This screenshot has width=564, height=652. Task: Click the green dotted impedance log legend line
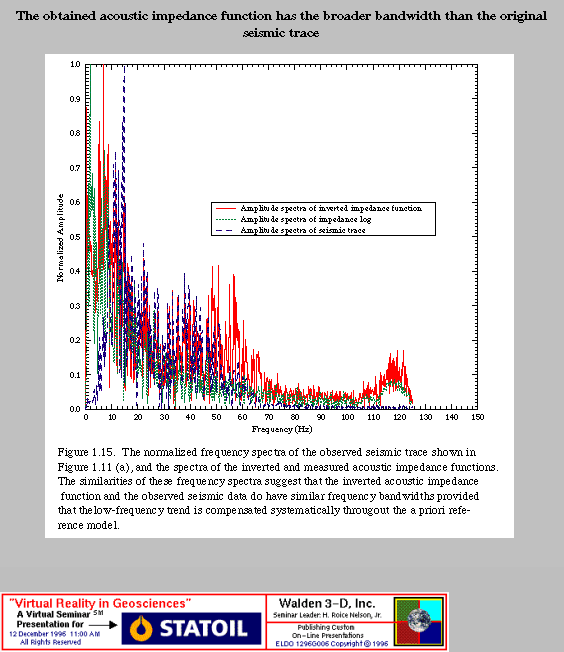(x=226, y=219)
